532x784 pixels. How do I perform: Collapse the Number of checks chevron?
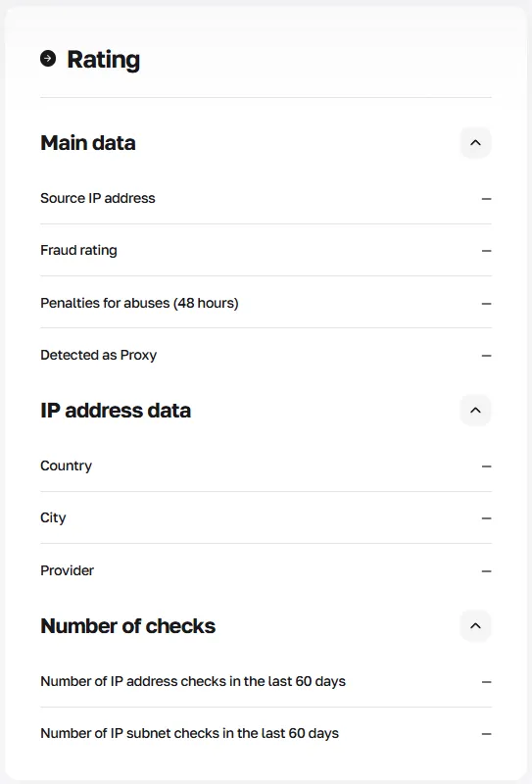point(475,626)
